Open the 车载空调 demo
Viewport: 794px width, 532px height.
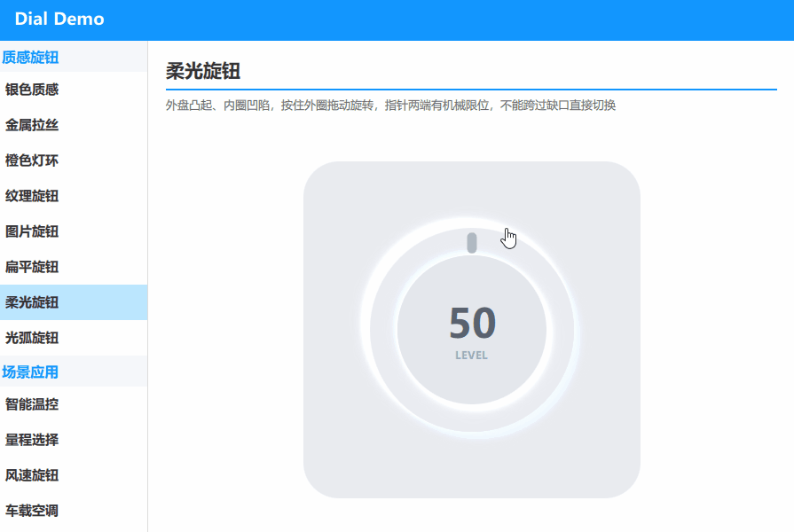74,511
